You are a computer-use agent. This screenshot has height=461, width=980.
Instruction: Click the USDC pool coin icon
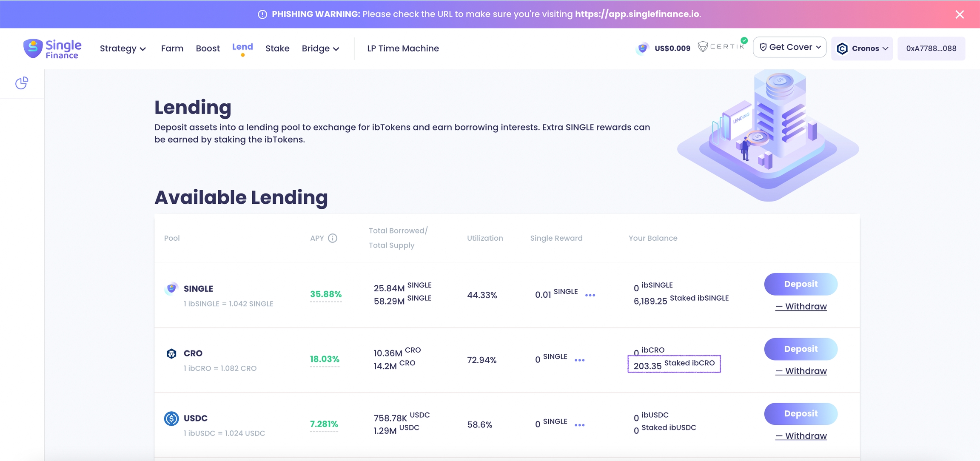click(171, 418)
